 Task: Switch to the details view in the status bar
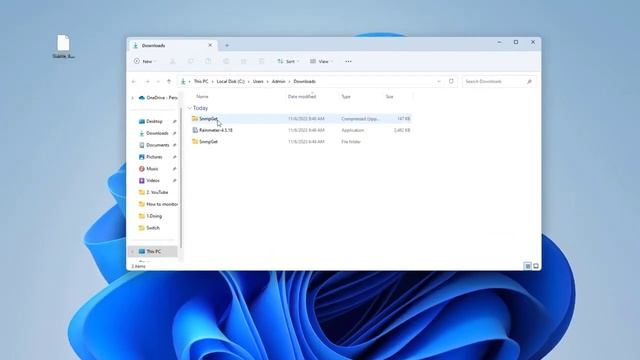pos(527,266)
